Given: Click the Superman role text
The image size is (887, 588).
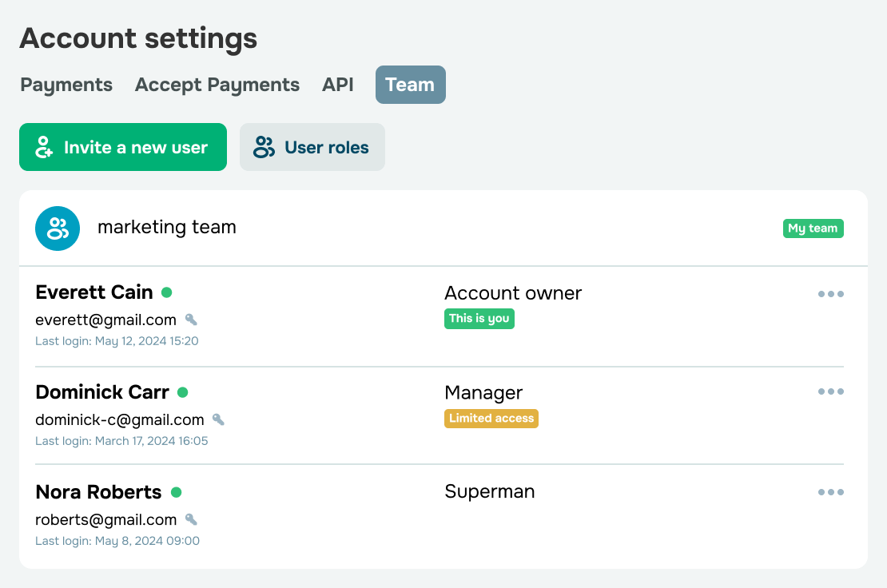Looking at the screenshot, I should pos(489,492).
